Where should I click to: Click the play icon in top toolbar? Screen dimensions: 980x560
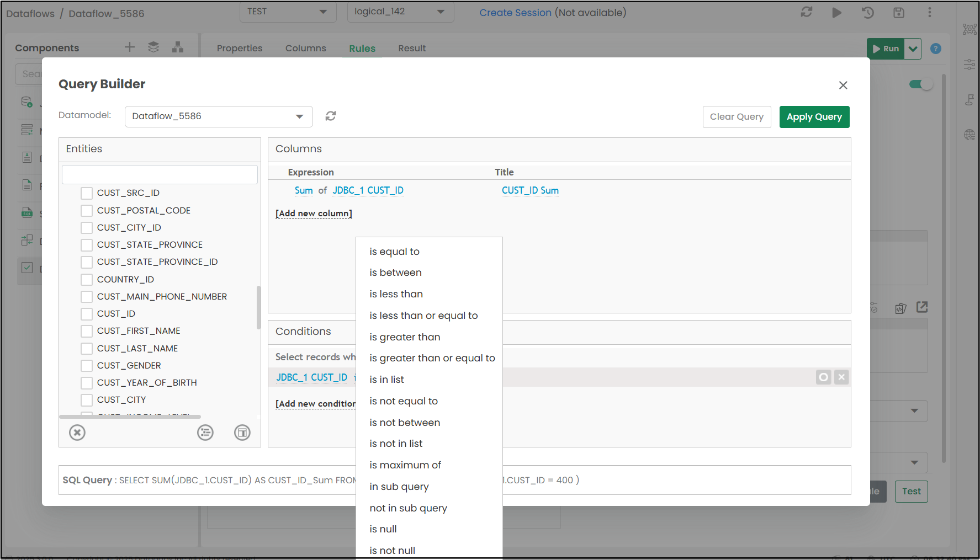[x=837, y=12]
